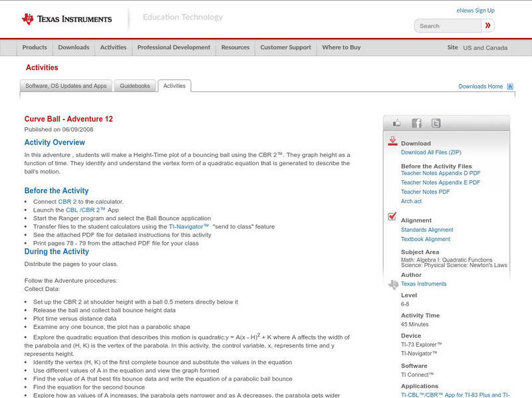Click the RSS icon beside Downloads Home
532x398 pixels.
click(509, 86)
